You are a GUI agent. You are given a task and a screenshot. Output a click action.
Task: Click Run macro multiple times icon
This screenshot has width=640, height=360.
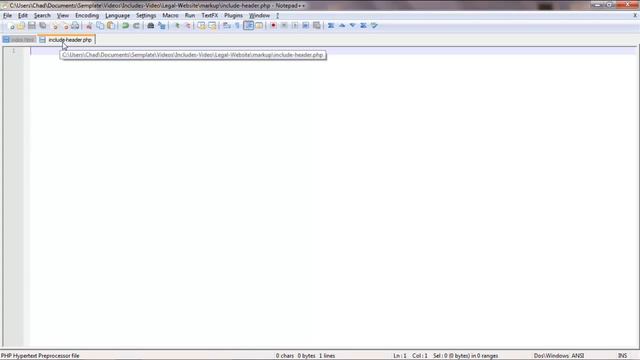(305, 26)
